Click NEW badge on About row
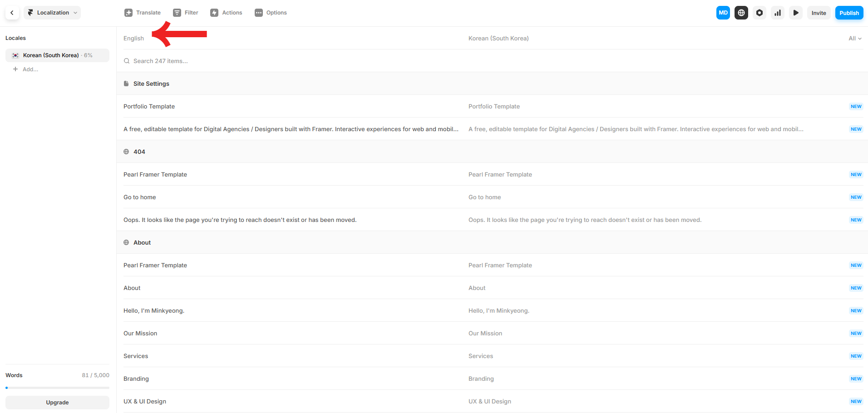Screen dimensions: 868x413 pos(856,288)
